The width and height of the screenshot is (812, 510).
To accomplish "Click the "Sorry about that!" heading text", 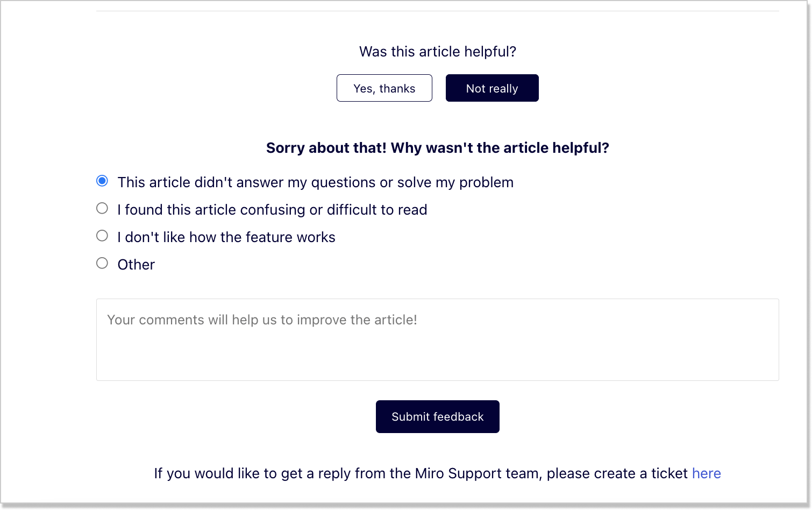I will tap(326, 148).
